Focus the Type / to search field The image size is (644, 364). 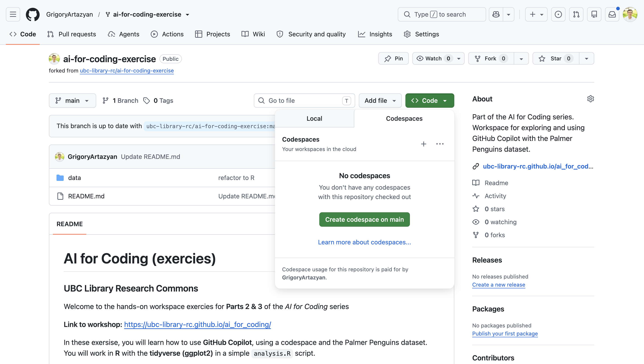[442, 14]
